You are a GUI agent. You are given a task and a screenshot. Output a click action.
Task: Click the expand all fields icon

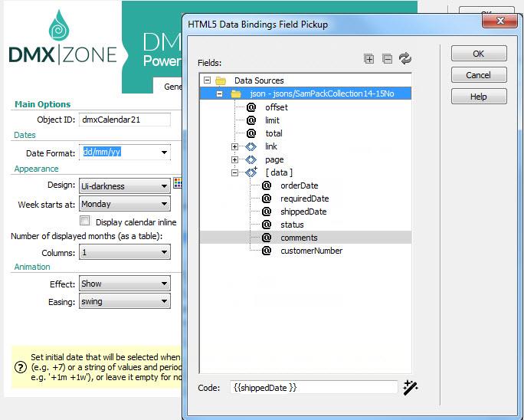click(x=368, y=59)
